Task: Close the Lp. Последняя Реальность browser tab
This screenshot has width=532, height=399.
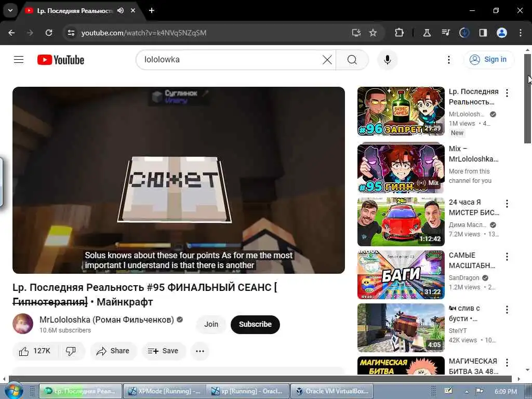Action: (x=133, y=10)
